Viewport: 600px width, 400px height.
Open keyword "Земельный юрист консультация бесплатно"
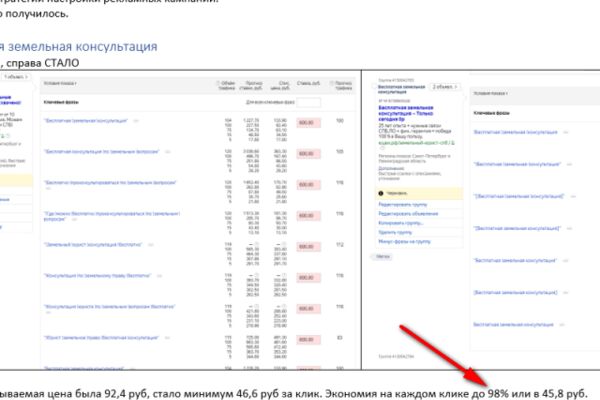tap(93, 245)
